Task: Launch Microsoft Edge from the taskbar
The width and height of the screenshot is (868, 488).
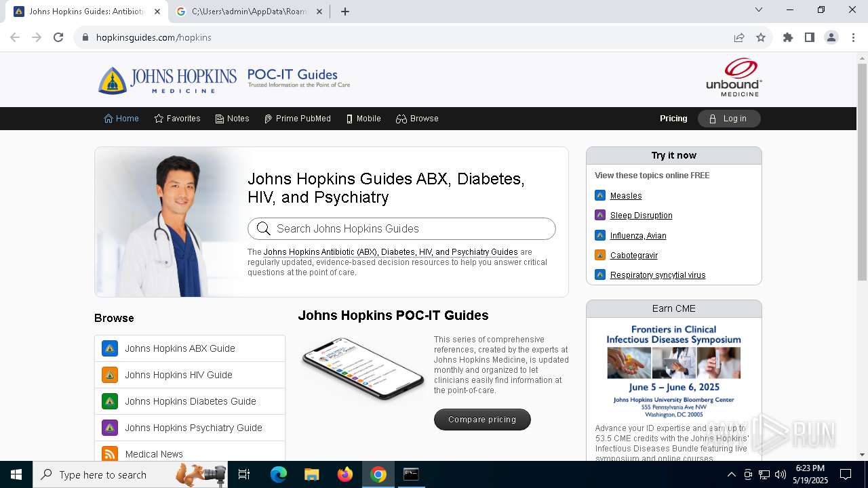Action: click(279, 474)
